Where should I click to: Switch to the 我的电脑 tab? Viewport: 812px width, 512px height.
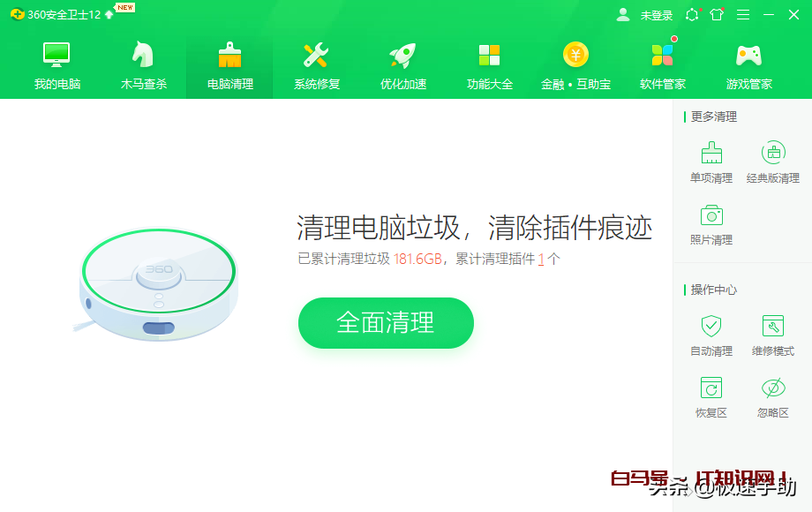coord(57,65)
